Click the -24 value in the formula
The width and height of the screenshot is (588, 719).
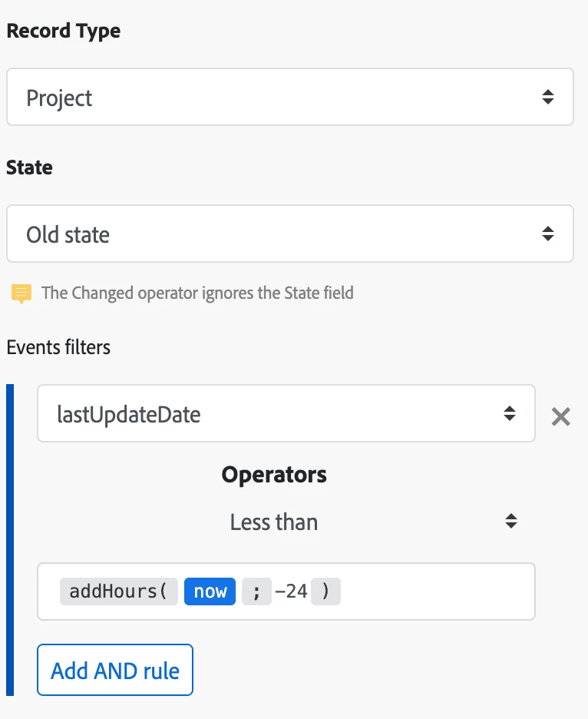pos(292,591)
